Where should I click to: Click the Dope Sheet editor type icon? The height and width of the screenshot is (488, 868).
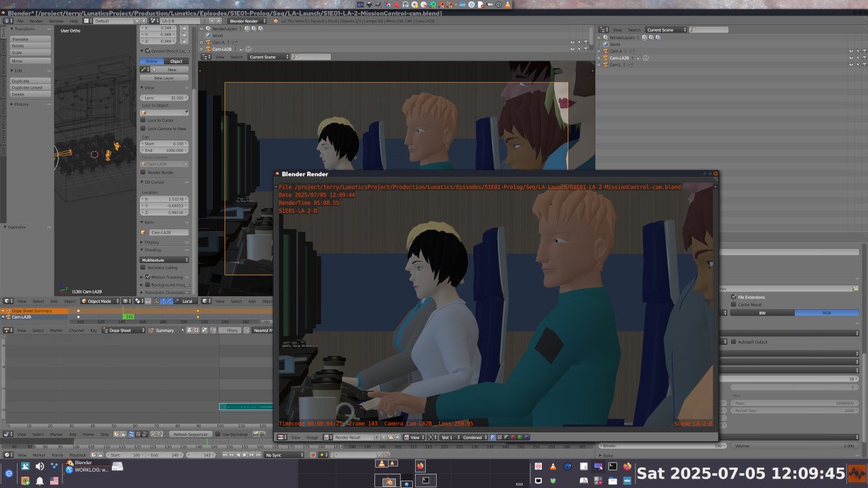[7, 330]
